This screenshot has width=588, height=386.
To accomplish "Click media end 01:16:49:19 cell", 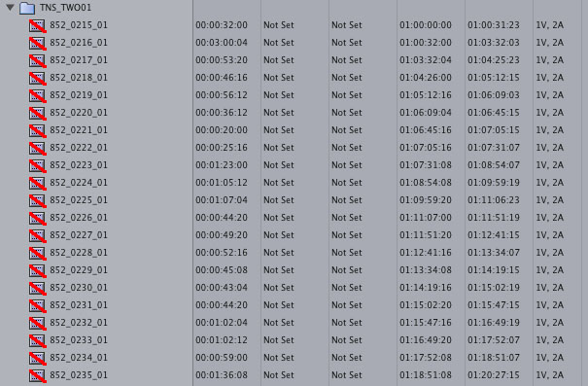I will click(x=494, y=323).
